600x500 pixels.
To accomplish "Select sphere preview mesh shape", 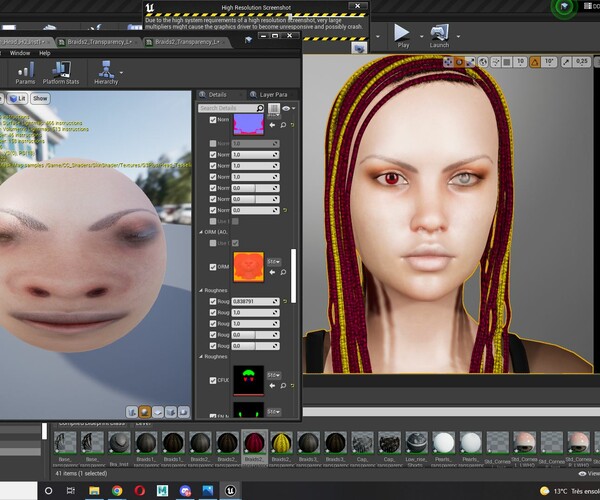I will (145, 412).
